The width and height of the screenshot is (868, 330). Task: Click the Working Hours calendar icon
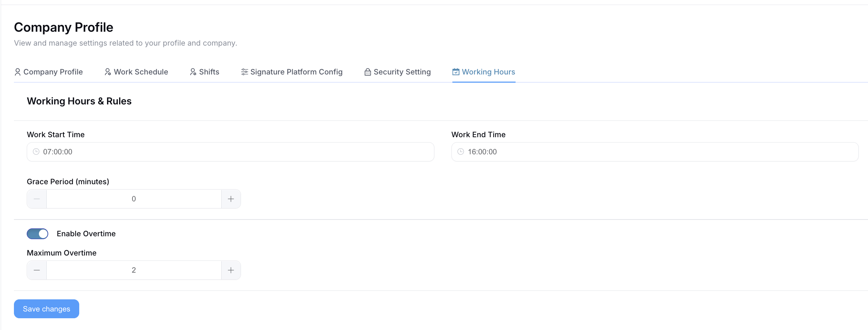click(x=456, y=72)
